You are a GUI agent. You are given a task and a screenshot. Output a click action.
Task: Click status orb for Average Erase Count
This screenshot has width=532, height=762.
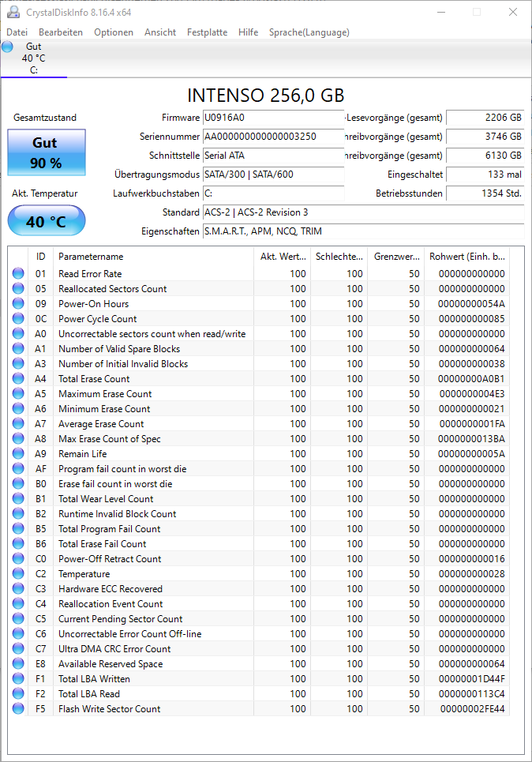pyautogui.click(x=18, y=424)
